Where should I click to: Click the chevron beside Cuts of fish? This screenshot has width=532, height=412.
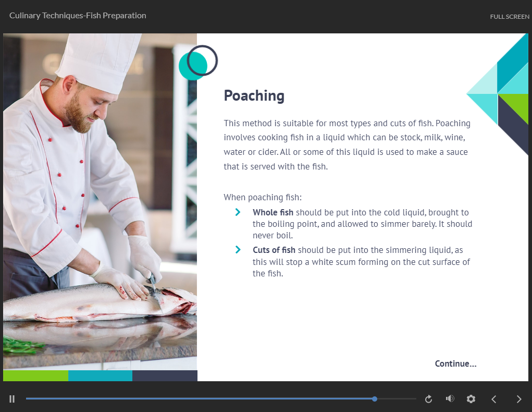coord(238,250)
